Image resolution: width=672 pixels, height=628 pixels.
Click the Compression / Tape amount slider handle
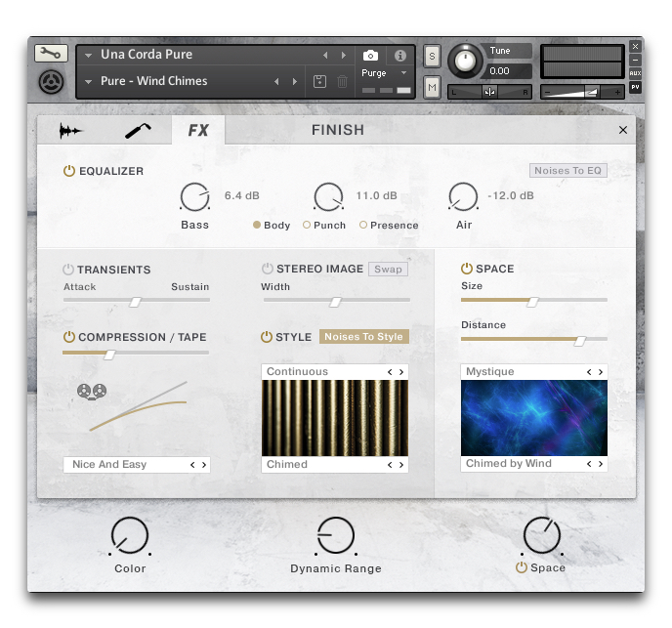109,355
